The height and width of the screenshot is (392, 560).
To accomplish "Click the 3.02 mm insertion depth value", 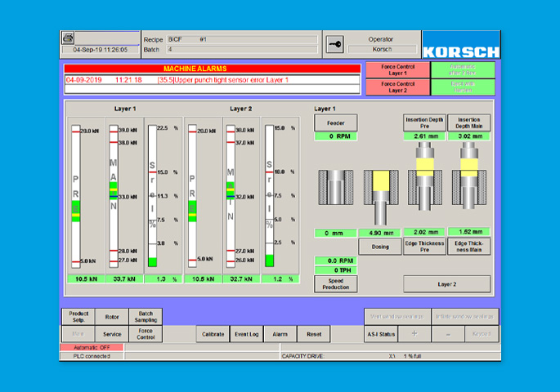I will (469, 136).
